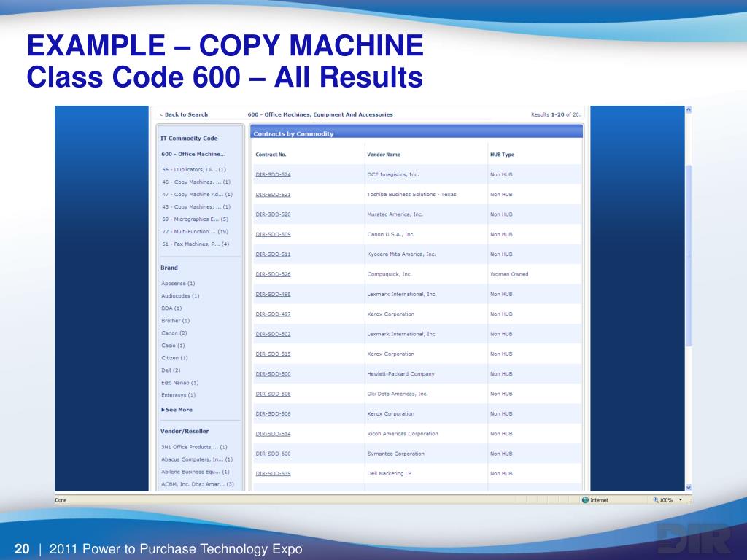747x560 pixels.
Task: Filter by 56 - Duplicators commodity code
Action: [x=194, y=169]
